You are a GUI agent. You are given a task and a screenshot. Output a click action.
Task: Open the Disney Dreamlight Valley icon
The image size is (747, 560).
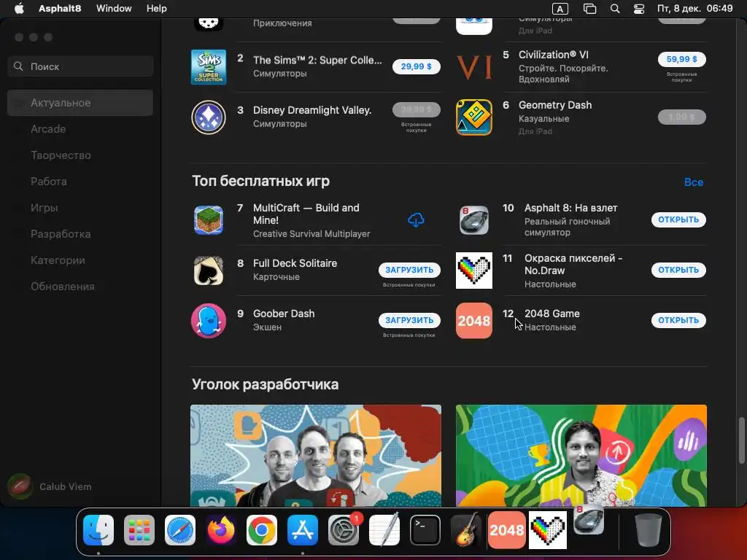coord(209,117)
